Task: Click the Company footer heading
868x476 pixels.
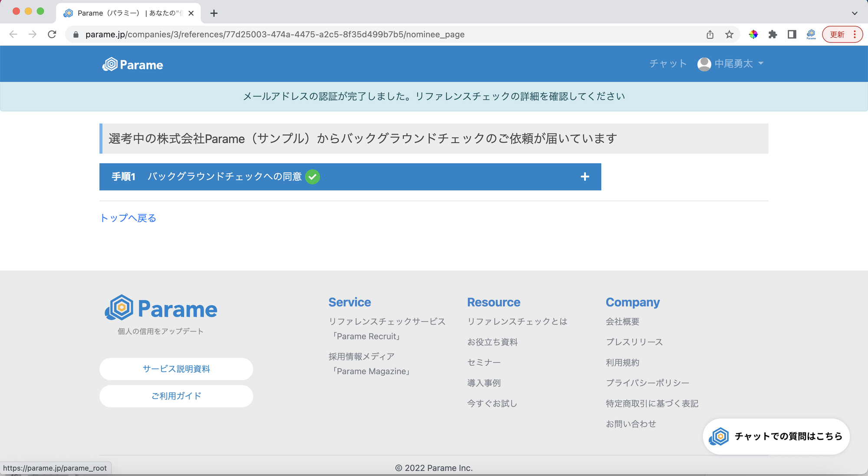Action: coord(633,302)
